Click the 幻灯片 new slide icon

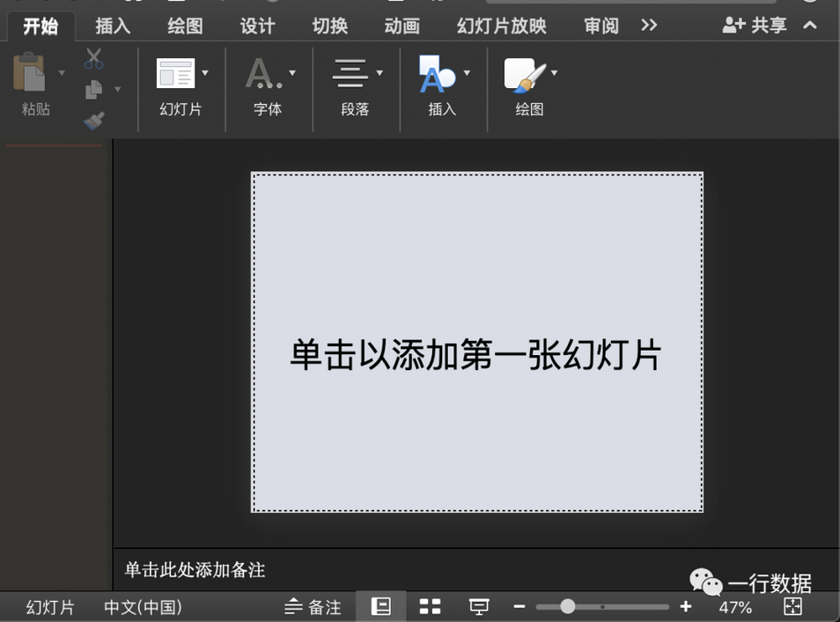pos(175,73)
